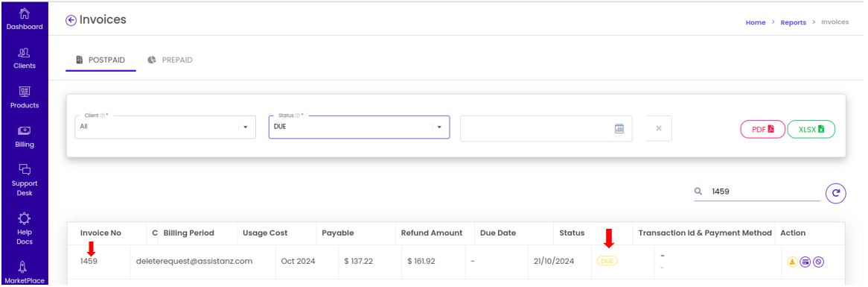Click the DUE status badge
The height and width of the screenshot is (287, 868).
[x=607, y=261]
